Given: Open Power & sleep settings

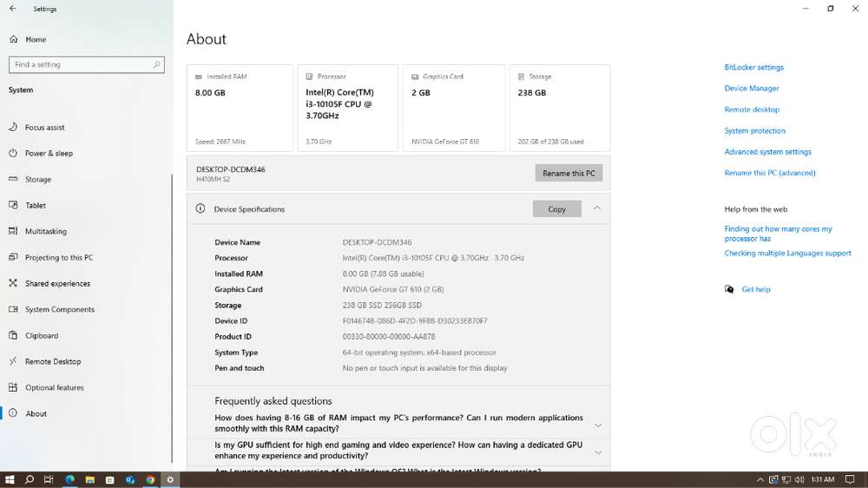Looking at the screenshot, I should (x=49, y=154).
